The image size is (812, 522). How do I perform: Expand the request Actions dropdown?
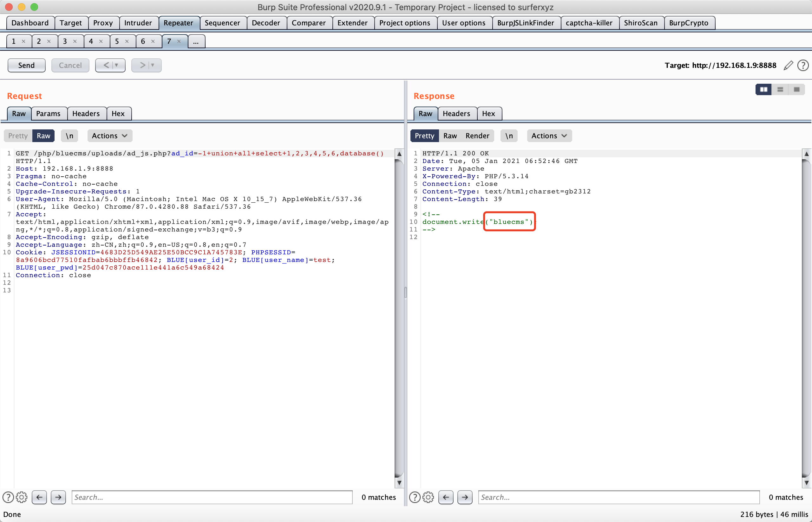[109, 136]
